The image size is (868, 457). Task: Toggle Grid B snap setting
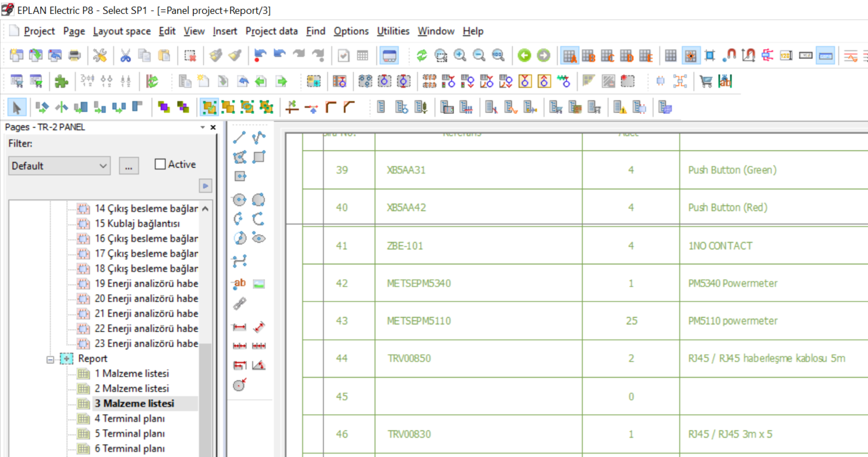589,56
